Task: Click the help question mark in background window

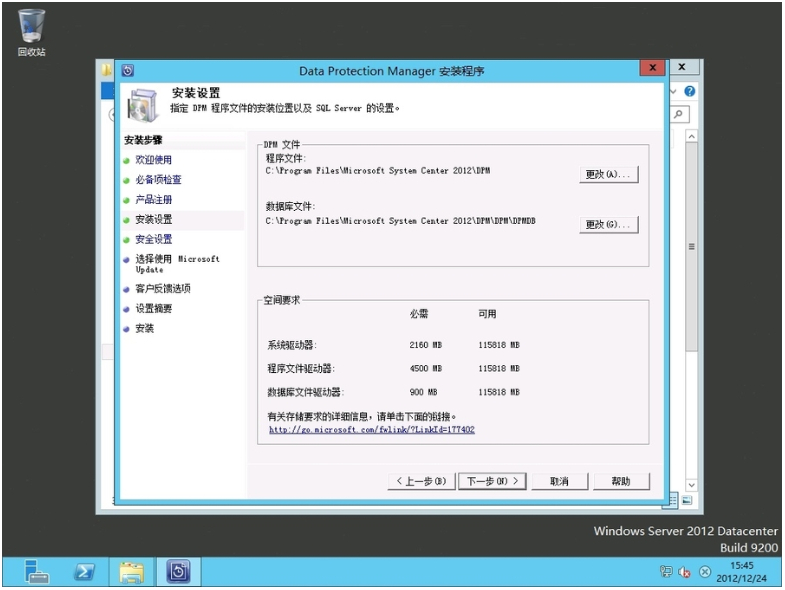Action: tap(689, 91)
